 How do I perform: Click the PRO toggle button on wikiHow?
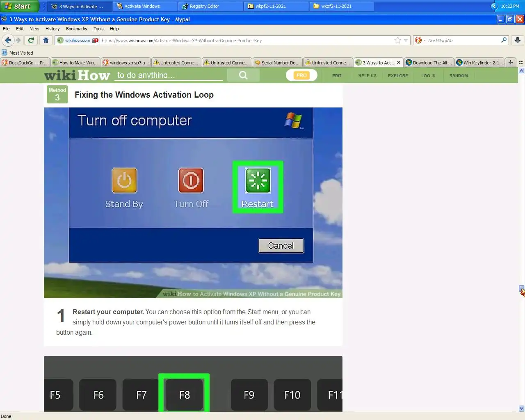[x=301, y=75]
